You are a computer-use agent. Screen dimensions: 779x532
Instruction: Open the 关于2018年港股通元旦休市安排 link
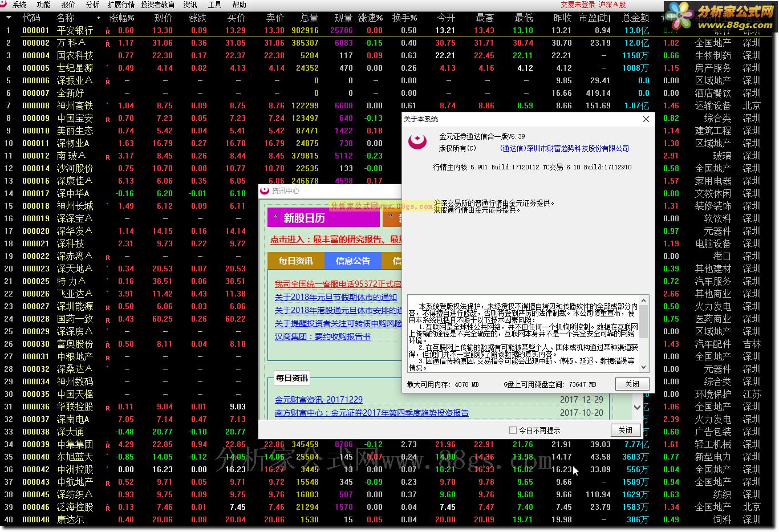338,310
